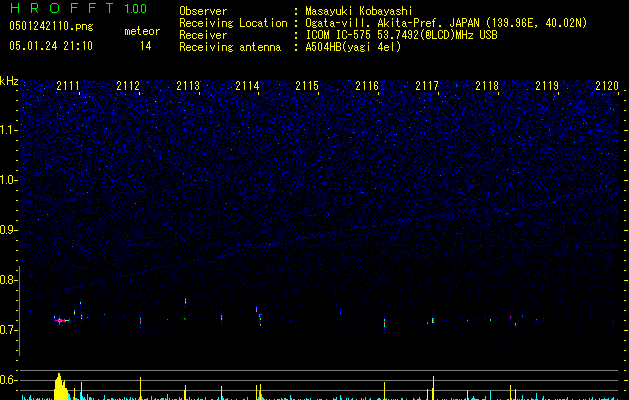The height and width of the screenshot is (400, 629).
Task: Click the file name 0501242110.png
Action: (51, 26)
